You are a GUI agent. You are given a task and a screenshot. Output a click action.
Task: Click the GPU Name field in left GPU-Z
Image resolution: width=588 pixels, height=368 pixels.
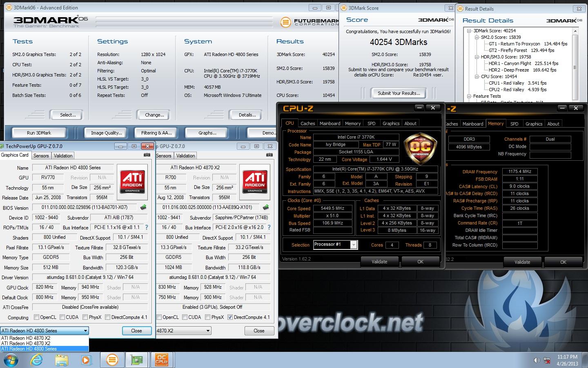(73, 167)
